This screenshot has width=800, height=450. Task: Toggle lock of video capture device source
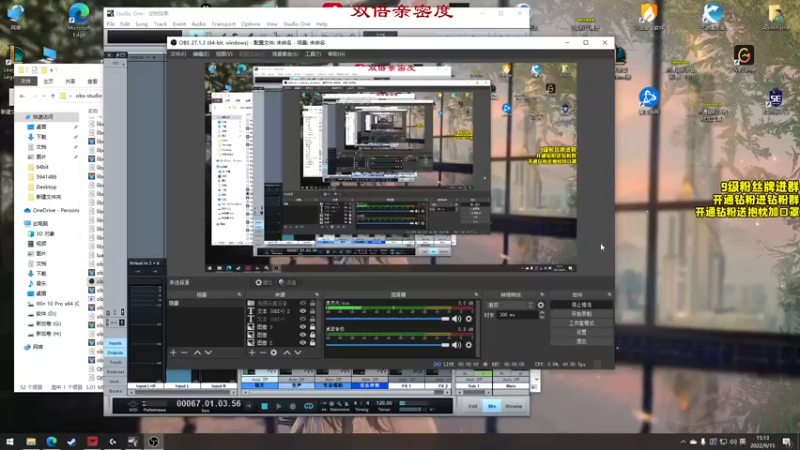(x=312, y=303)
